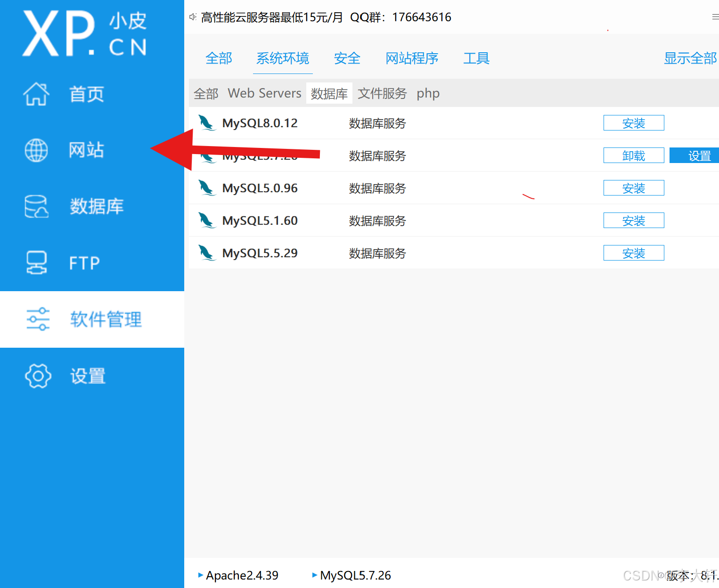This screenshot has width=719, height=588.
Task: Open the 首页 home icon in sidebar
Action: coord(36,94)
